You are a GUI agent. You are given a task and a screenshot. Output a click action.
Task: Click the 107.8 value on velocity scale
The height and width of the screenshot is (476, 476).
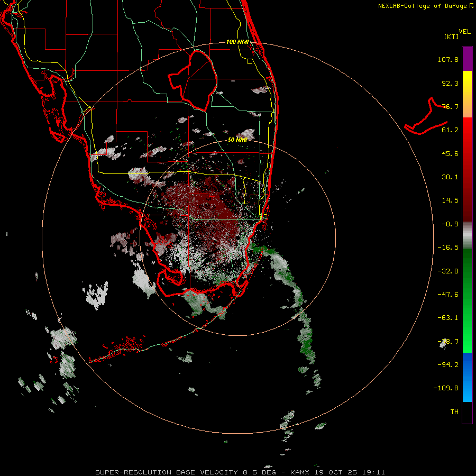click(448, 59)
